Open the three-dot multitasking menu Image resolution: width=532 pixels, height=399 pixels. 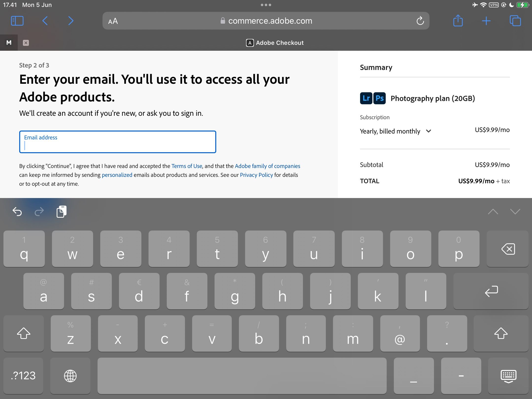click(266, 5)
